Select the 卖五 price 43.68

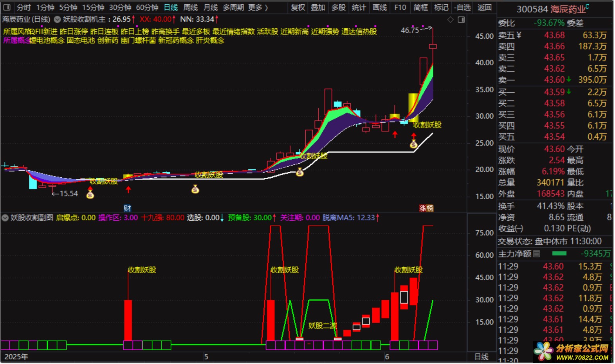coord(554,35)
